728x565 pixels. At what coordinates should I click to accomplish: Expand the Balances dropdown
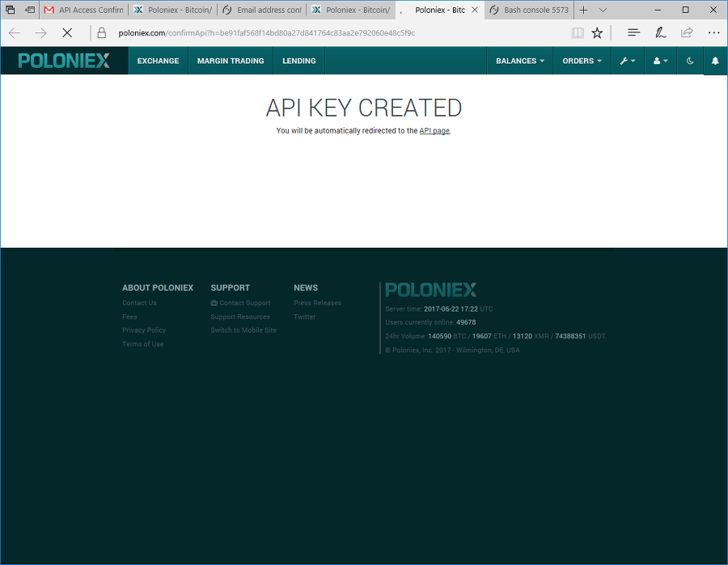520,61
